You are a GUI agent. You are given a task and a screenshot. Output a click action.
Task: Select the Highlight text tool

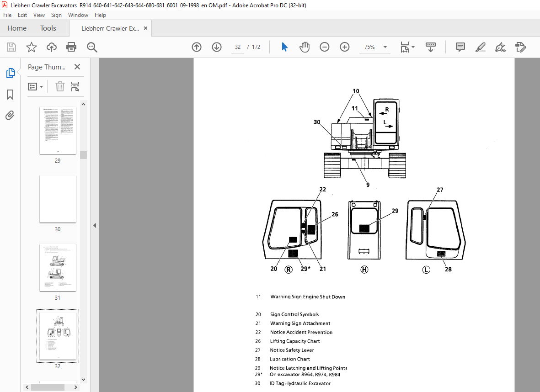click(481, 47)
